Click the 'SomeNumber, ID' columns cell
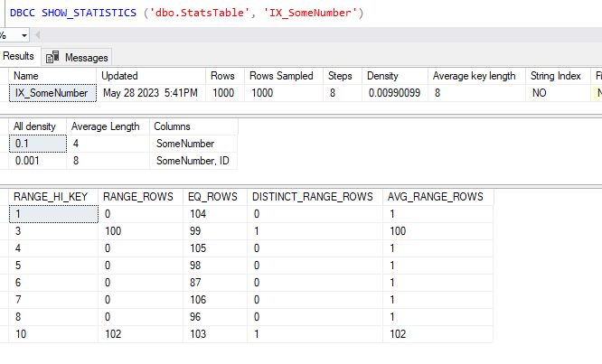 pyautogui.click(x=193, y=160)
